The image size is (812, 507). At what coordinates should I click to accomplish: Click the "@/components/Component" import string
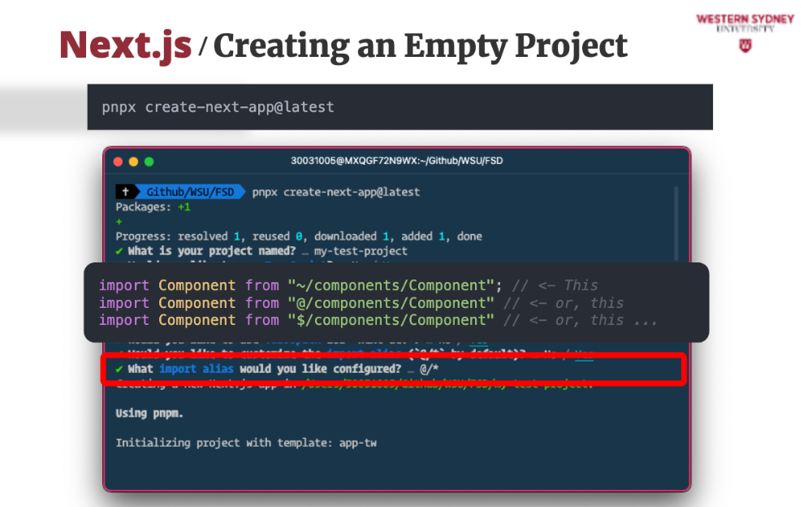390,303
